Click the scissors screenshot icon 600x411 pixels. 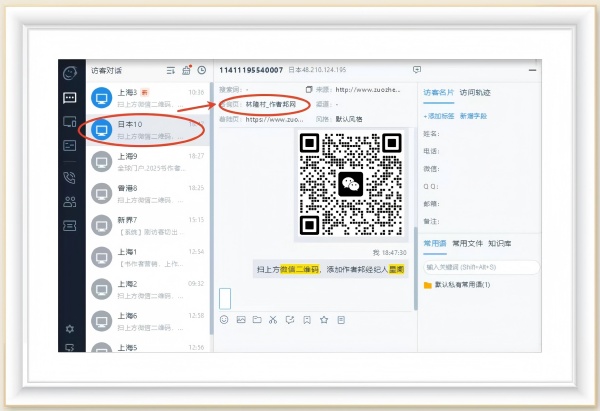[x=273, y=320]
